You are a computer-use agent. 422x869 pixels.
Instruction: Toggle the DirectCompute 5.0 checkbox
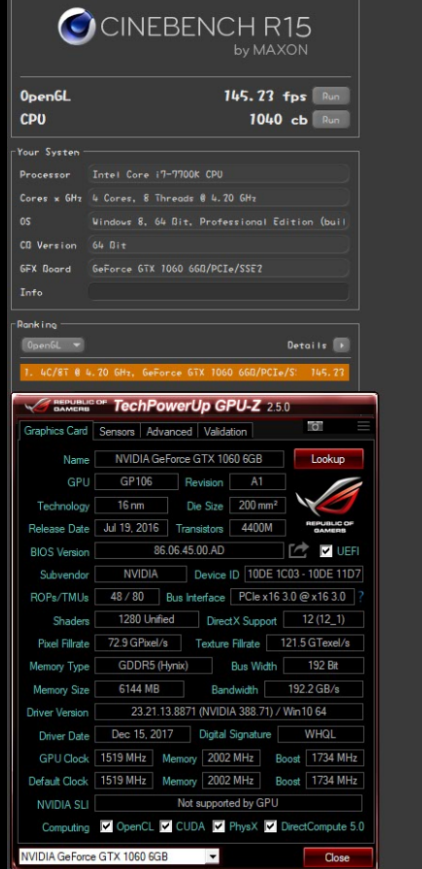click(x=271, y=826)
